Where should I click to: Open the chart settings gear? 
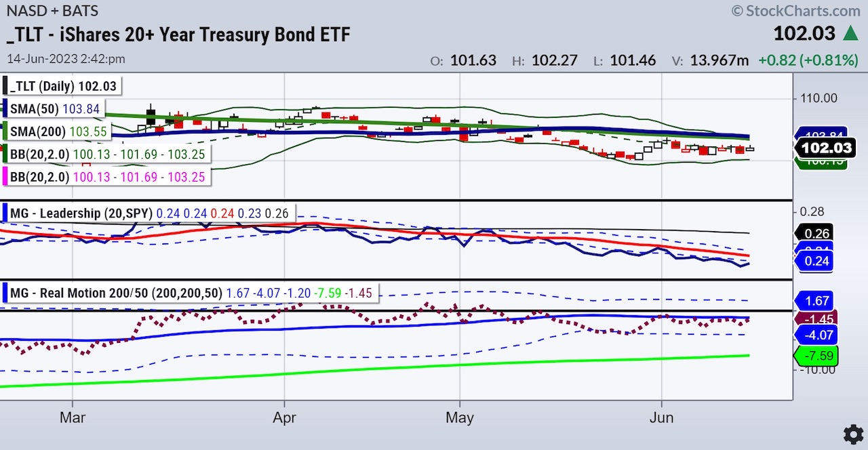[852, 434]
